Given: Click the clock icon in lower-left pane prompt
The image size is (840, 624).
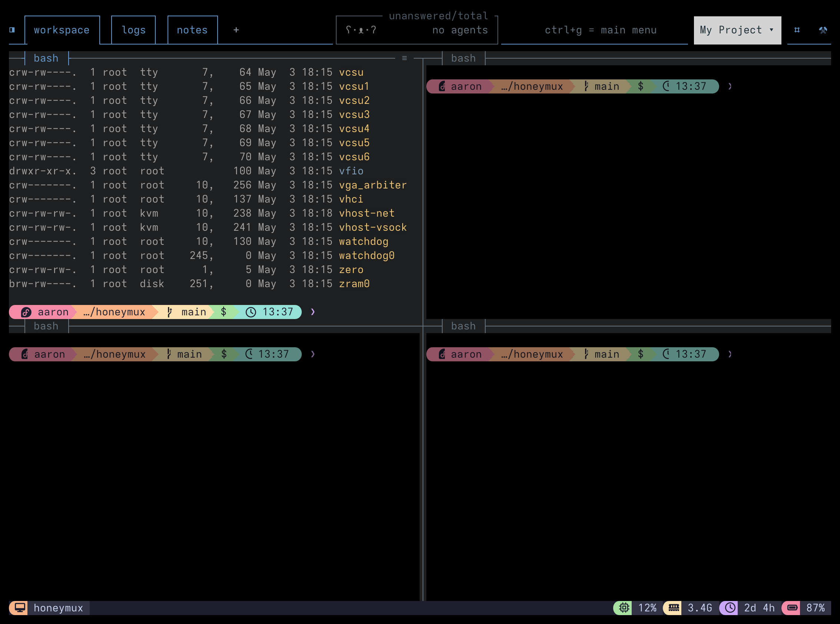Looking at the screenshot, I should point(249,354).
